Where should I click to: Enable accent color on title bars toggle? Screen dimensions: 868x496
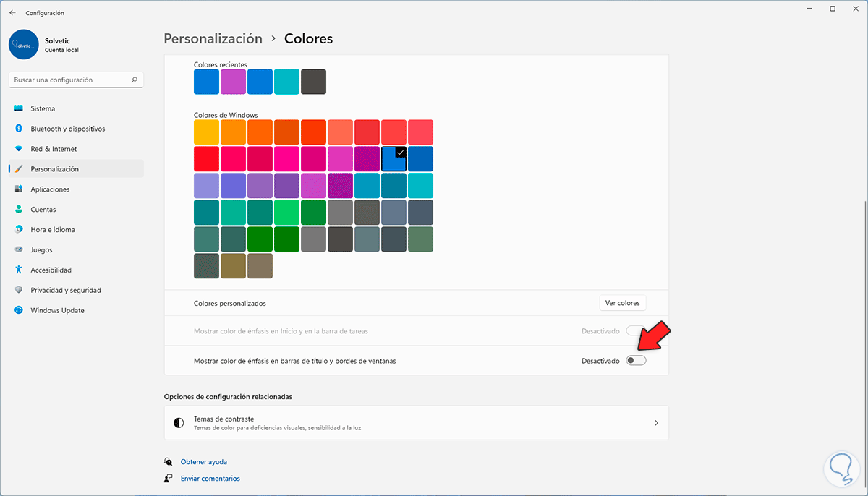click(636, 360)
